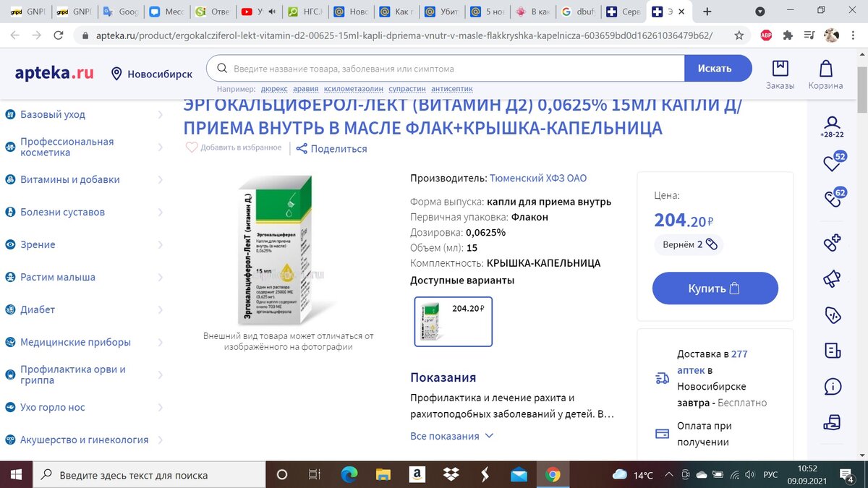Open the weather 14°C taskbar widget

[633, 475]
